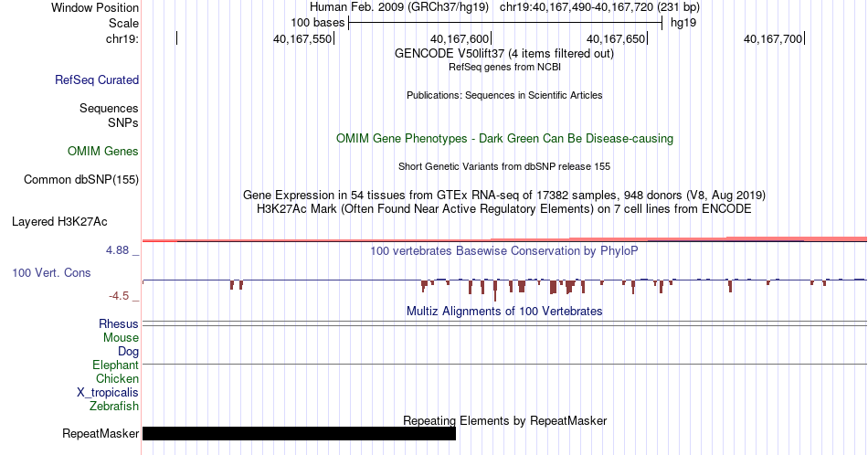Click the OMIM Gene Phenotypes track title
The height and width of the screenshot is (455, 868).
pos(504,138)
